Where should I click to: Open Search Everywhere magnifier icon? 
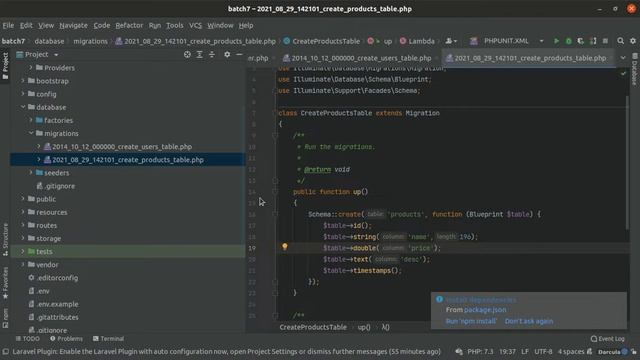(x=620, y=41)
